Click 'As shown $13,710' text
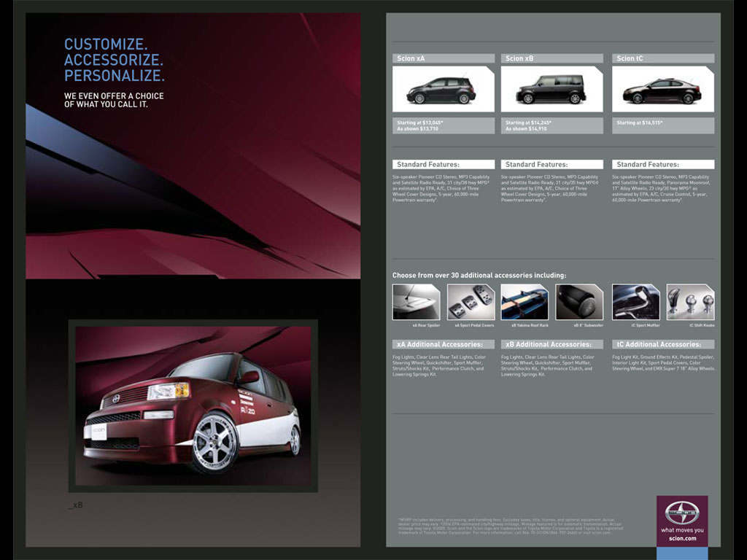This screenshot has height=560, width=747. click(x=417, y=129)
